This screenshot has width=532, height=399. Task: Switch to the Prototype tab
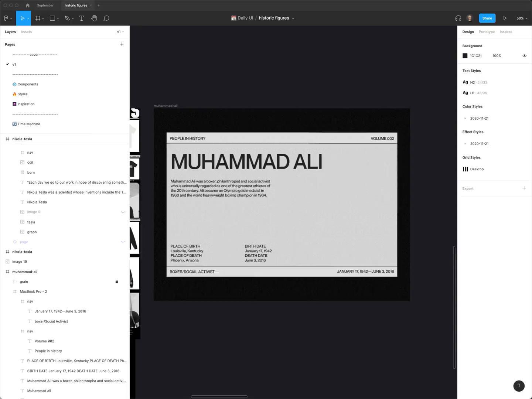click(x=487, y=32)
